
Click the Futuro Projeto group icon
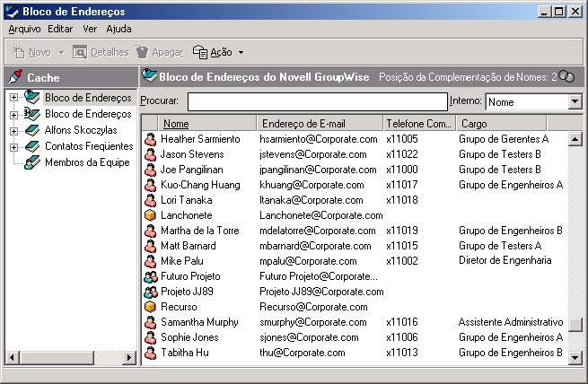click(x=151, y=276)
